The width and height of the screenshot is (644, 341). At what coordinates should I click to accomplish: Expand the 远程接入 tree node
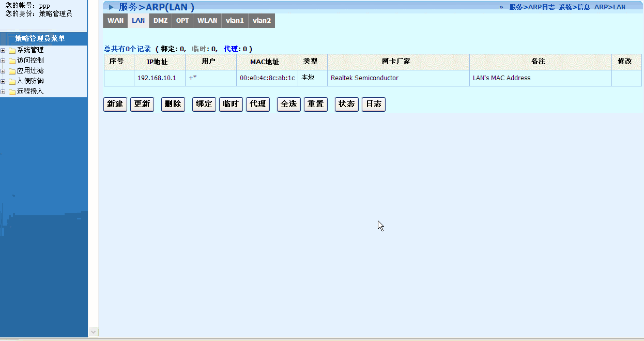[3, 92]
